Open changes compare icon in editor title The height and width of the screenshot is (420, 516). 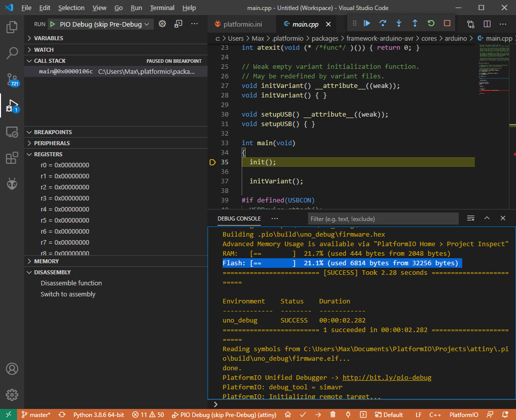tap(471, 24)
